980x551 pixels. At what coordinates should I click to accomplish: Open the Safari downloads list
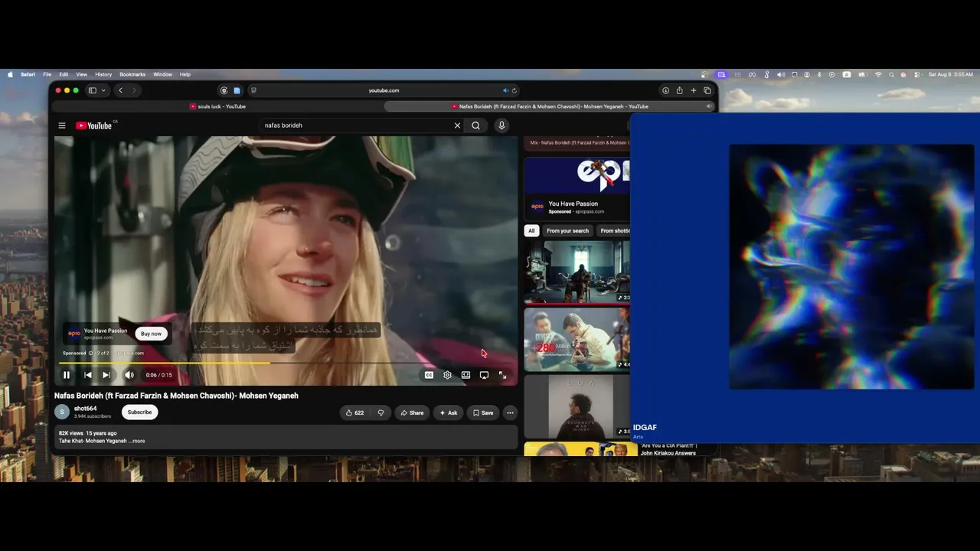665,90
